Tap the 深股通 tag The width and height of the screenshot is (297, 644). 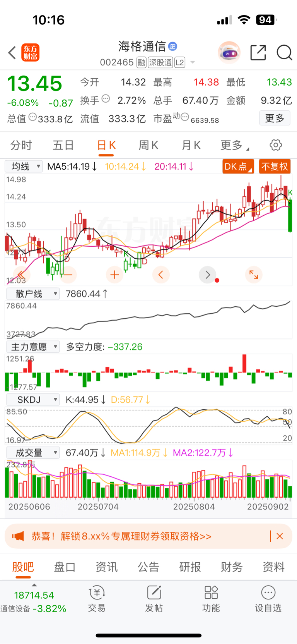coord(160,62)
